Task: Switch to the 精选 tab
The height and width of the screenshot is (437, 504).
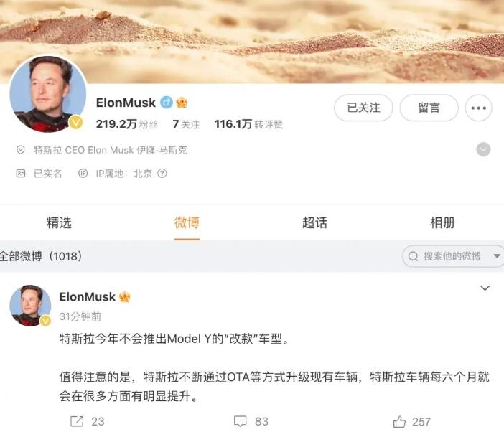Action: pyautogui.click(x=59, y=222)
